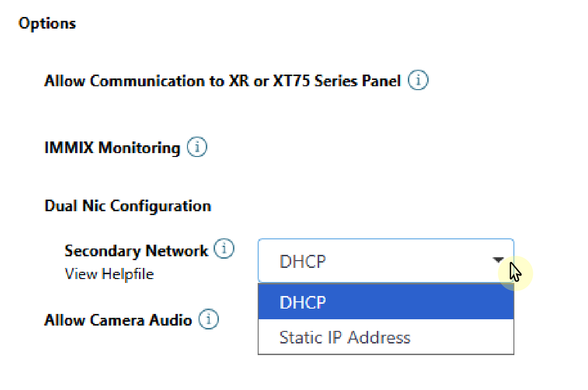Select the info badge after IMMIX Monitoring label
The width and height of the screenshot is (588, 390).
point(197,146)
